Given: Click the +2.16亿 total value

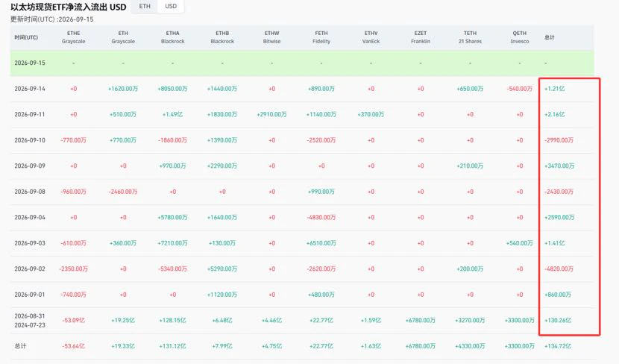Looking at the screenshot, I should point(554,114).
